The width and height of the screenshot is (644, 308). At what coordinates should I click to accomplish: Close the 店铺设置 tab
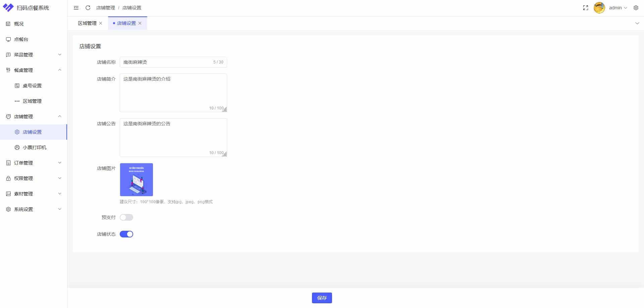[x=140, y=23]
